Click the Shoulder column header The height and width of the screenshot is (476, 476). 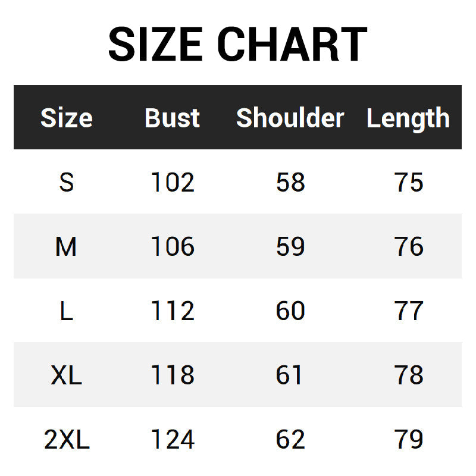click(290, 118)
